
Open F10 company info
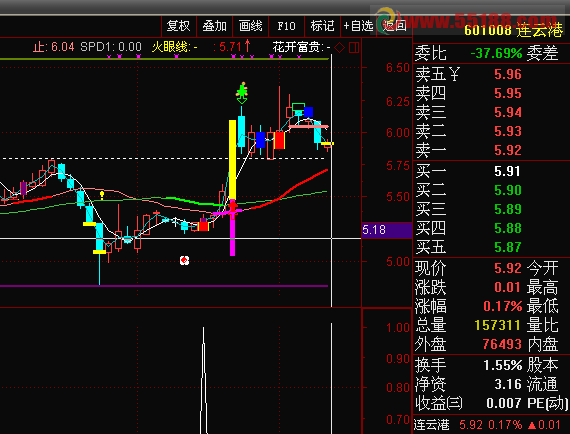pos(286,26)
